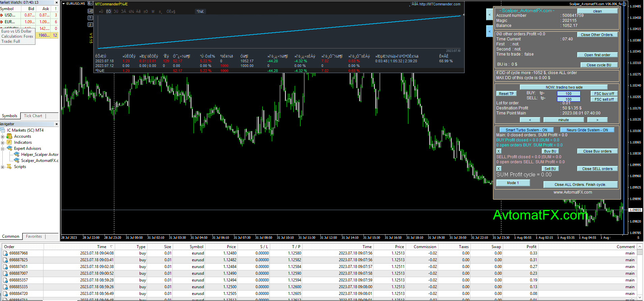Click Close Other Orders button
644x301 pixels.
597,35
